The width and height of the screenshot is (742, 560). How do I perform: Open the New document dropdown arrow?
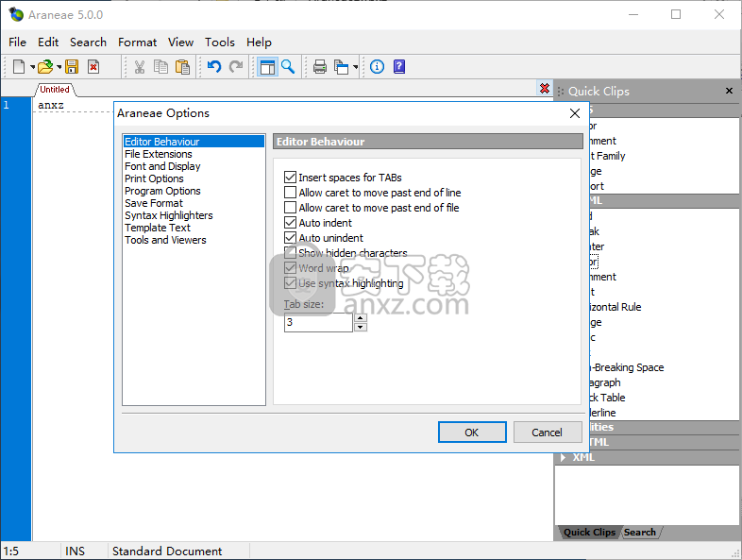pos(32,67)
